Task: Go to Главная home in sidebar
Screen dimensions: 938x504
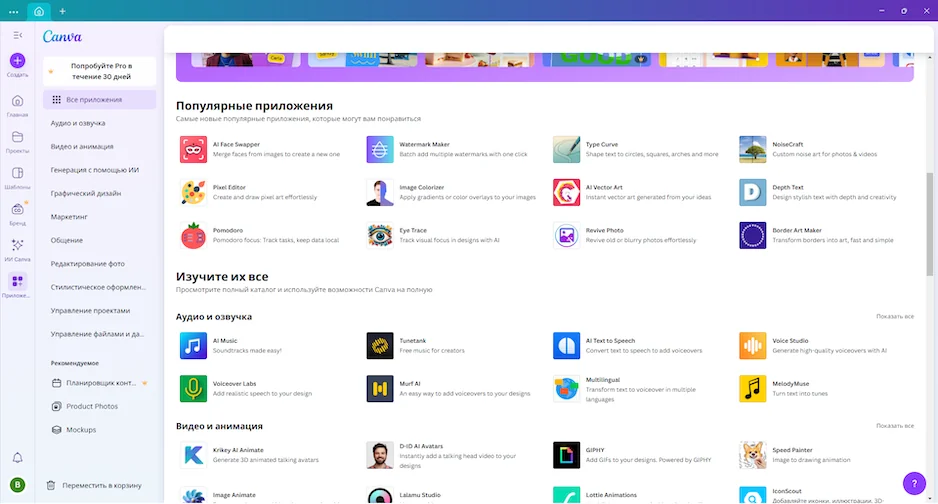Action: coord(17,105)
